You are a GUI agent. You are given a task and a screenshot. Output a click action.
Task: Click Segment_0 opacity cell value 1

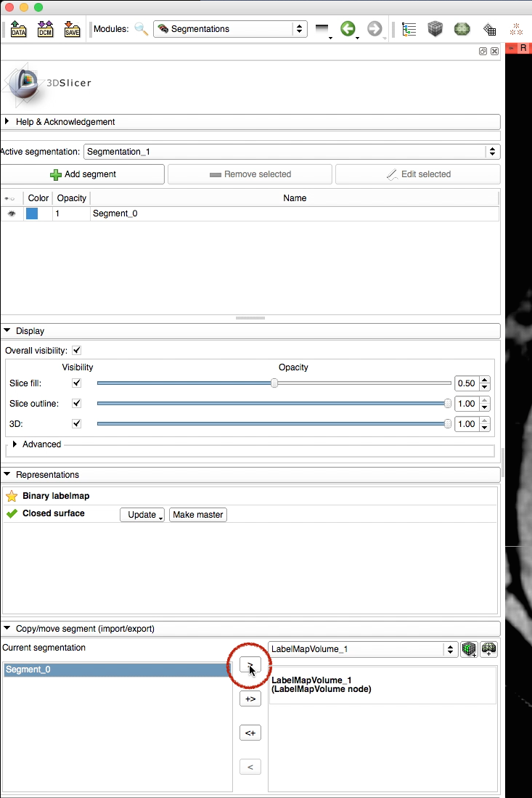coord(72,213)
